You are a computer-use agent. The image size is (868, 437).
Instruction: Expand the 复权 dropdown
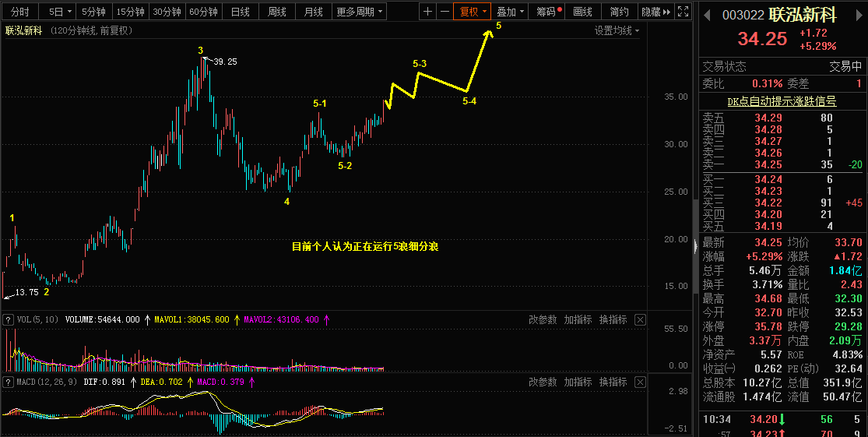(x=473, y=12)
